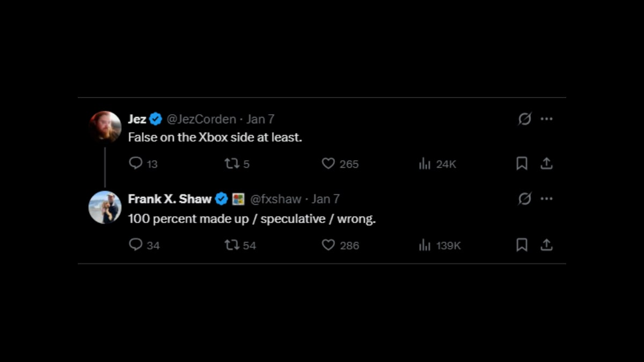Viewport: 644px width, 362px height.
Task: Share Jez's tweet
Action: pyautogui.click(x=546, y=164)
